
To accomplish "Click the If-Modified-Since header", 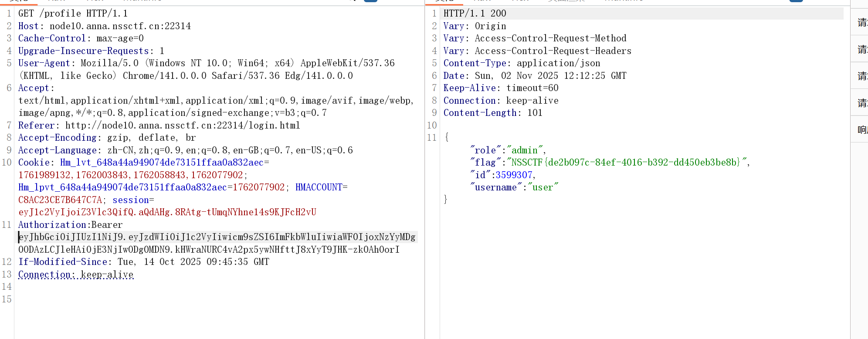I will point(62,262).
